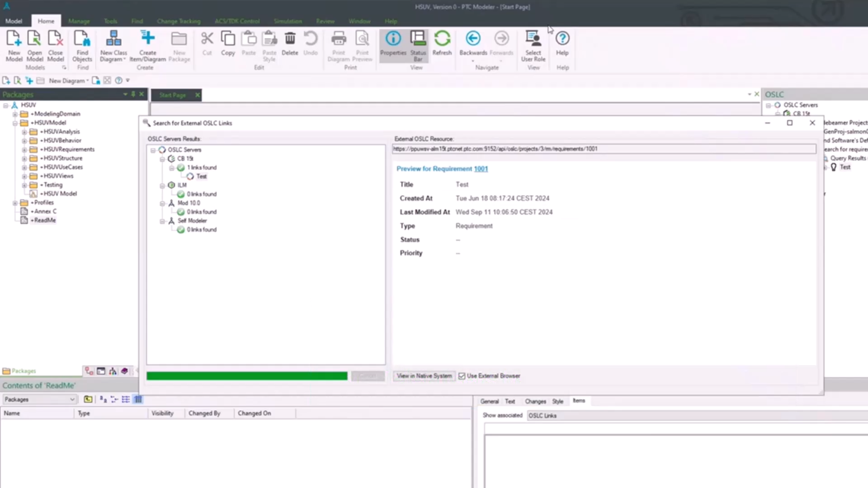This screenshot has width=868, height=488.
Task: Click Forwards navigation arrow icon
Action: [x=501, y=38]
